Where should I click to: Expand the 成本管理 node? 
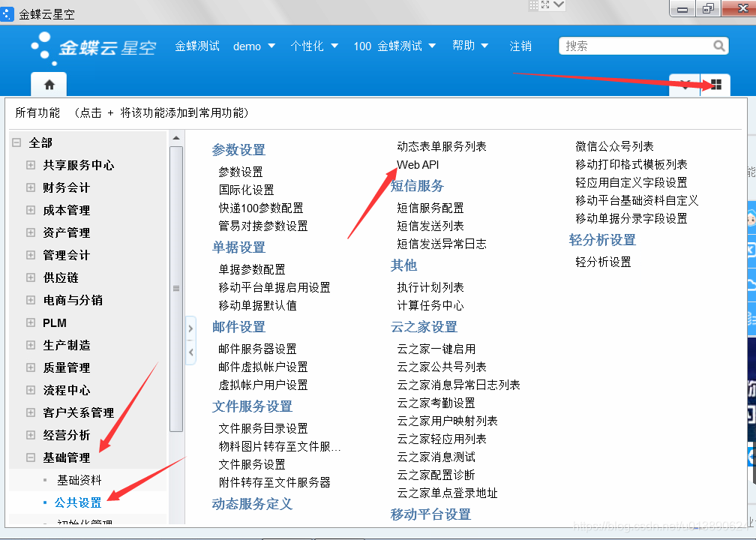31,210
